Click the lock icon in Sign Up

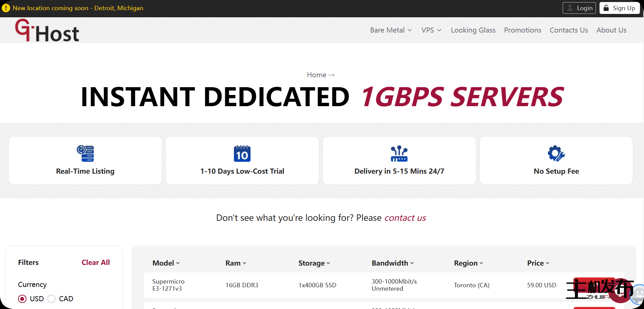606,8
